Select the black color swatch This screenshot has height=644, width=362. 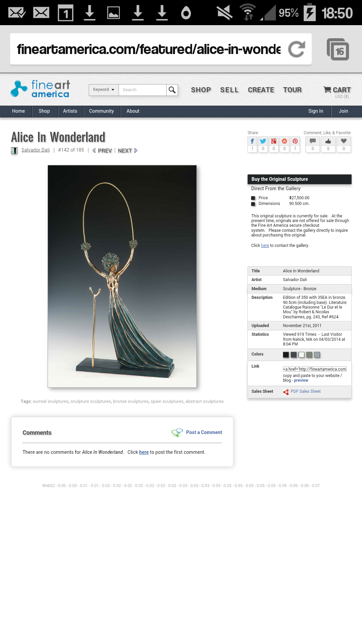click(x=286, y=355)
